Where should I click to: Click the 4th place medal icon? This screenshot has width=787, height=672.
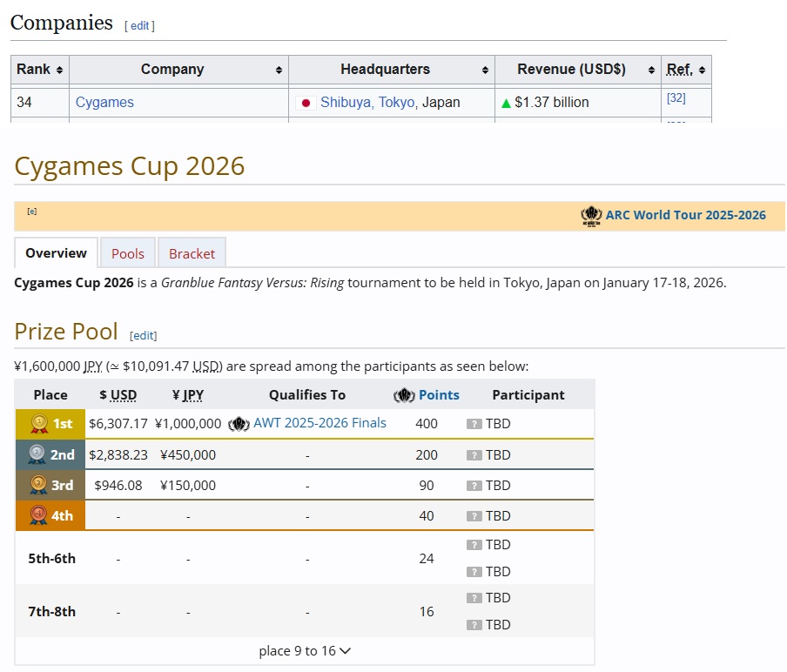[38, 515]
